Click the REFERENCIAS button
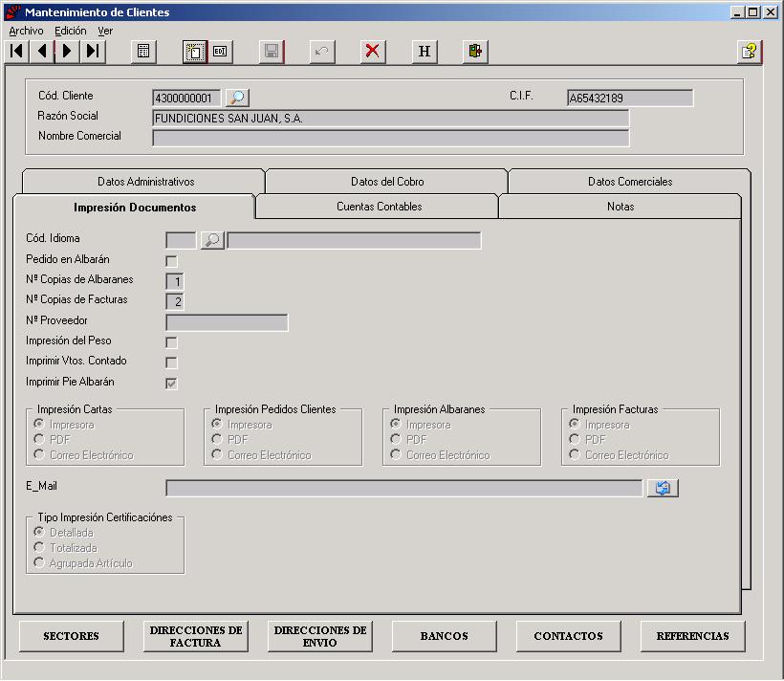784x681 pixels. (692, 636)
